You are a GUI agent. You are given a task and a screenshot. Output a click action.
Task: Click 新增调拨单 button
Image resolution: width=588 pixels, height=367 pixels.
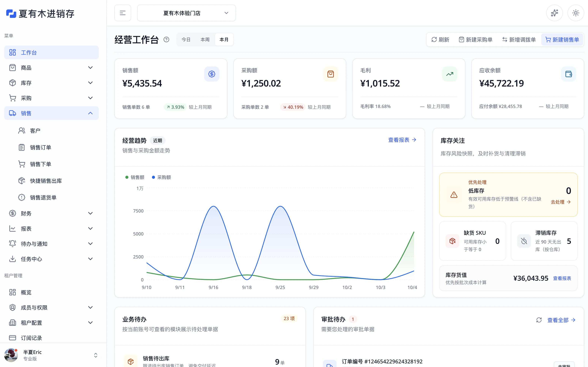pyautogui.click(x=519, y=39)
